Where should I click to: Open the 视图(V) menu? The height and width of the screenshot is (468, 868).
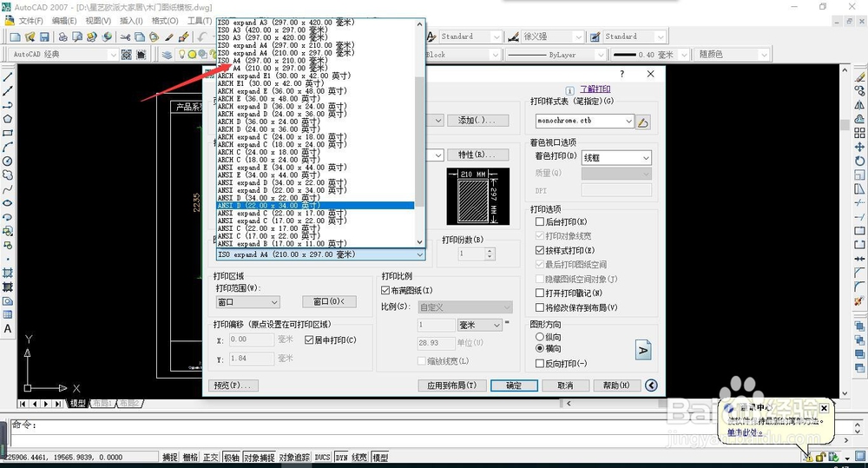[x=98, y=21]
